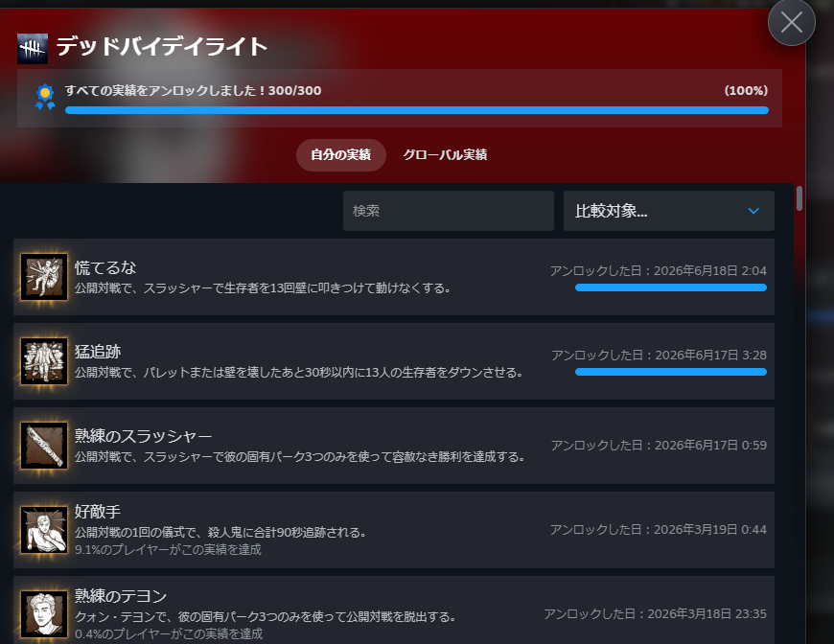834x644 pixels.
Task: Click the unlock date 2026年3月19日 0:44
Action: click(x=659, y=530)
